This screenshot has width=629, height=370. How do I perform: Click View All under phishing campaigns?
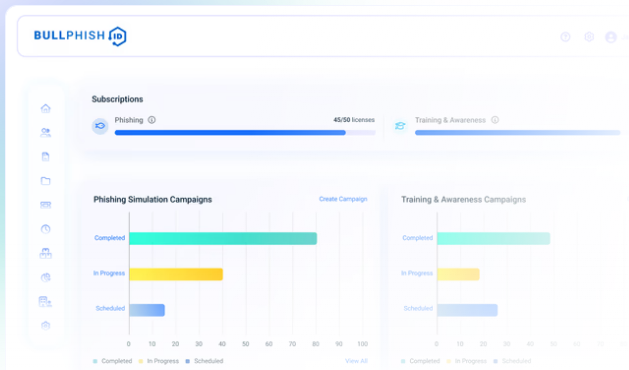[x=356, y=361]
